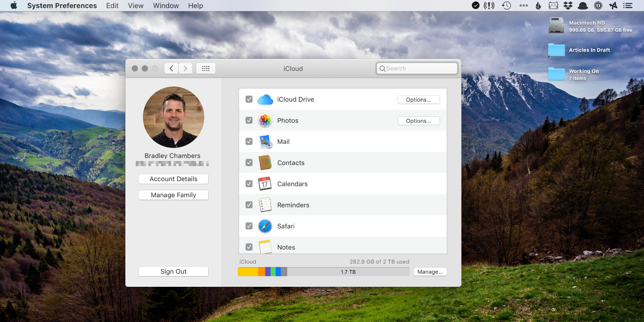Click the Bradley Chambers name text
644x322 pixels.
tap(173, 156)
